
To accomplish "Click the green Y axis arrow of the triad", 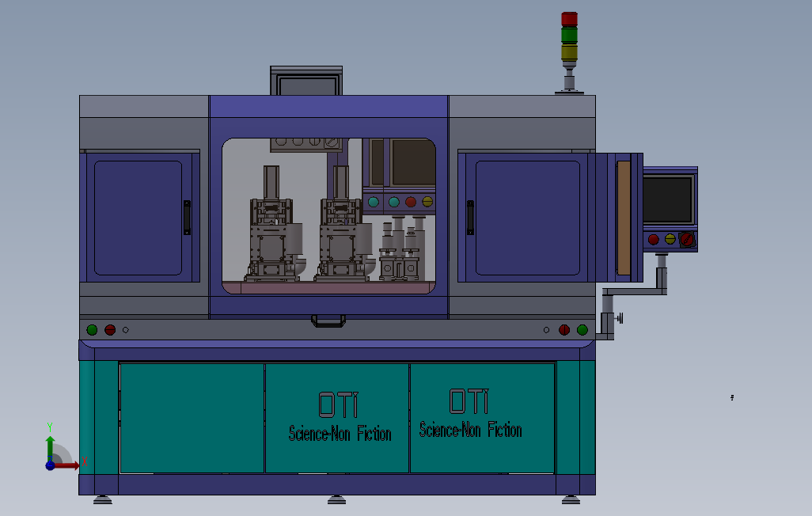I will [50, 447].
